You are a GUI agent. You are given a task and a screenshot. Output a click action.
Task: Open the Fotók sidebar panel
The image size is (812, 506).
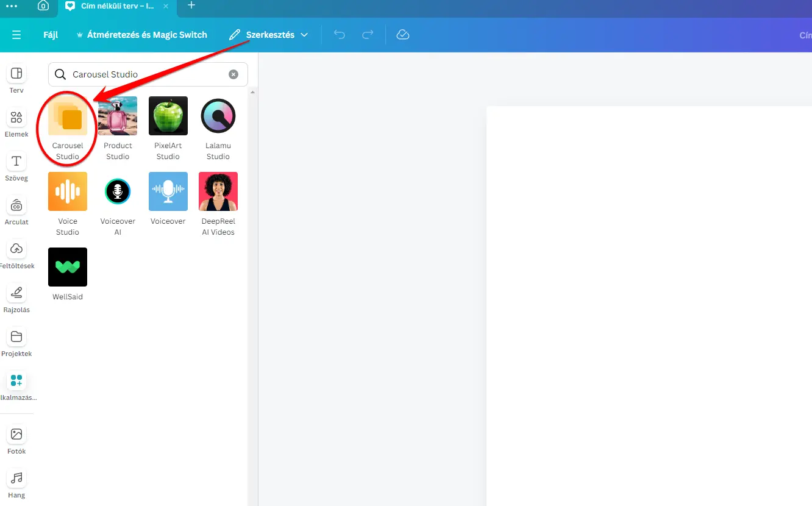tap(16, 440)
